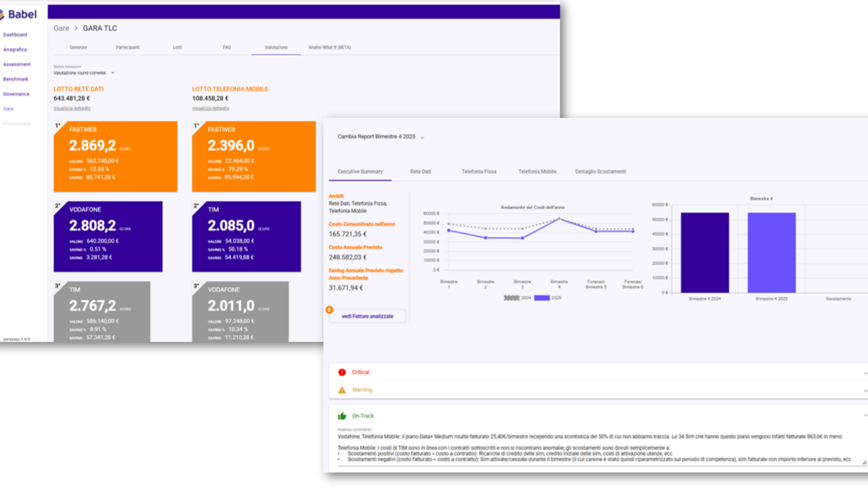Select the Executive Summary tab
The height and width of the screenshot is (488, 868).
(360, 172)
